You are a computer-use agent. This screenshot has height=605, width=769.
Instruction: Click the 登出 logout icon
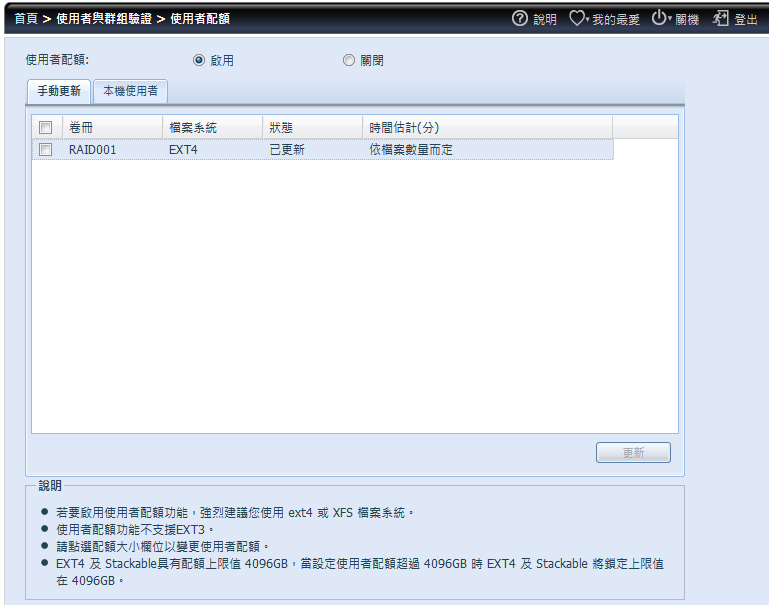click(720, 19)
